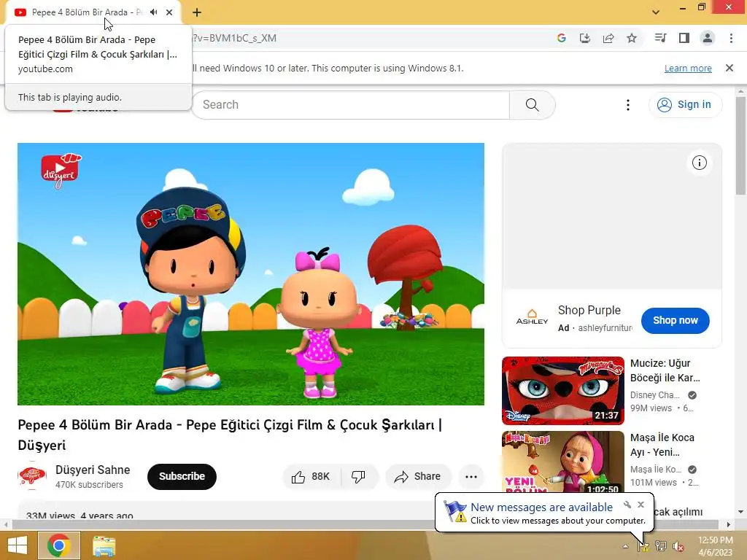Open the Mucize: Uğur Böceği video title

665,370
